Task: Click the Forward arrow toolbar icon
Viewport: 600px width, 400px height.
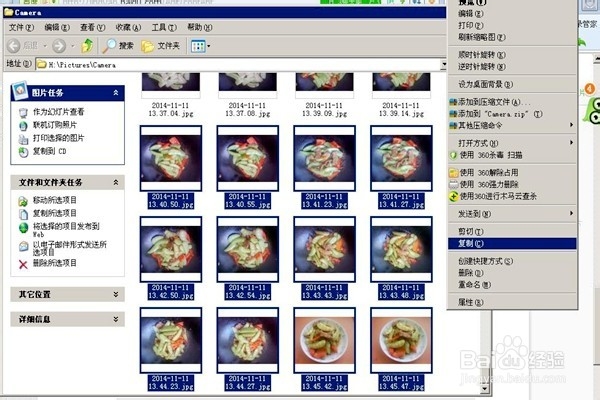Action: pos(59,46)
